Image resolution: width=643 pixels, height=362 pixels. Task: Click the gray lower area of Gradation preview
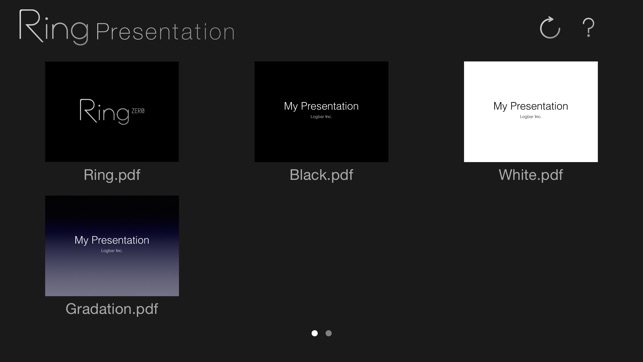point(112,279)
